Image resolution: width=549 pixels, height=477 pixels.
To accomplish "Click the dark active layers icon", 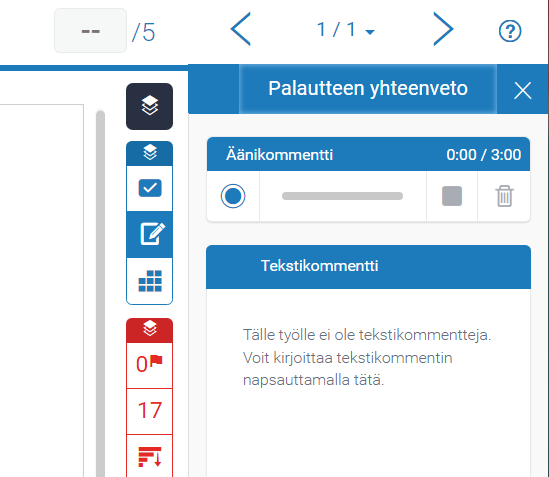I will pyautogui.click(x=150, y=106).
